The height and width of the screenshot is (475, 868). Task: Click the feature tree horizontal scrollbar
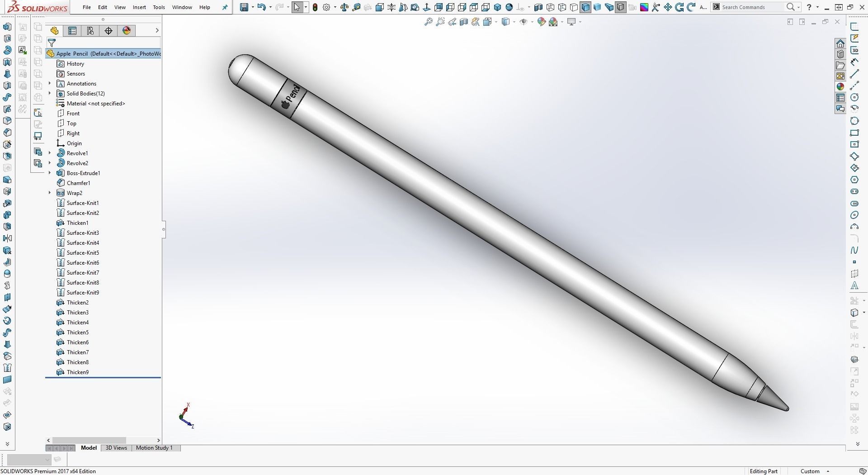tap(89, 440)
